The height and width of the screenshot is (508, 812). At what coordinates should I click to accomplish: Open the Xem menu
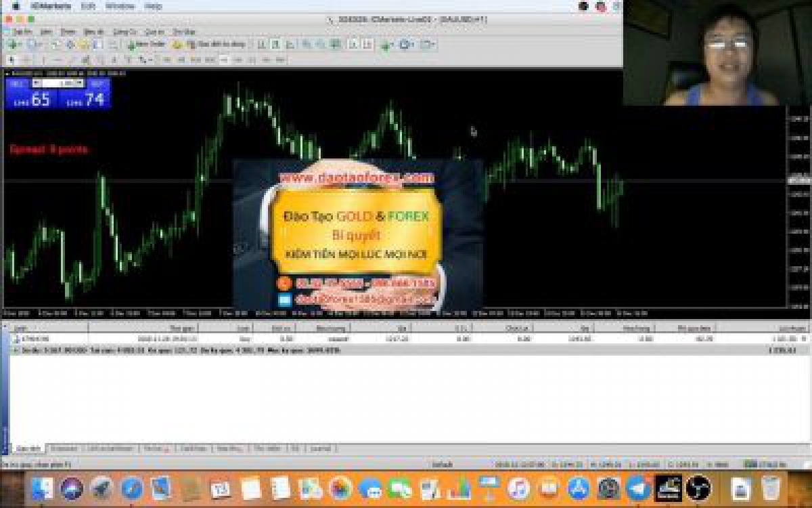click(x=46, y=31)
